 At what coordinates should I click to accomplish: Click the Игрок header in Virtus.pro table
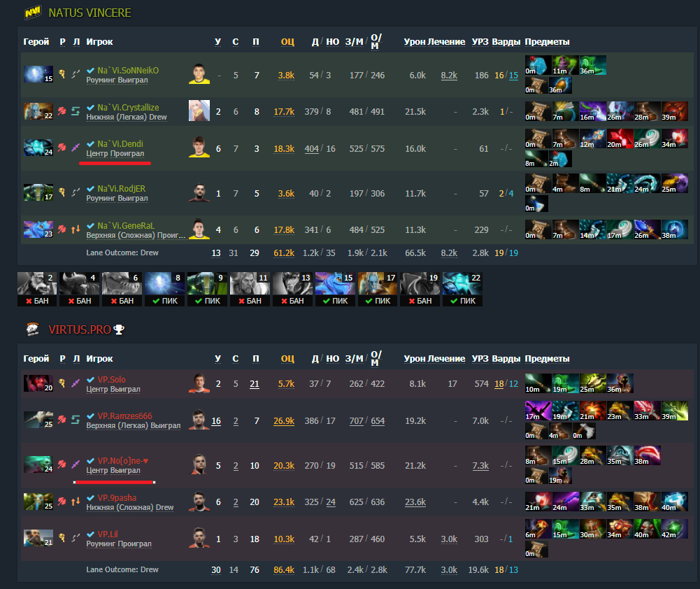pos(99,359)
